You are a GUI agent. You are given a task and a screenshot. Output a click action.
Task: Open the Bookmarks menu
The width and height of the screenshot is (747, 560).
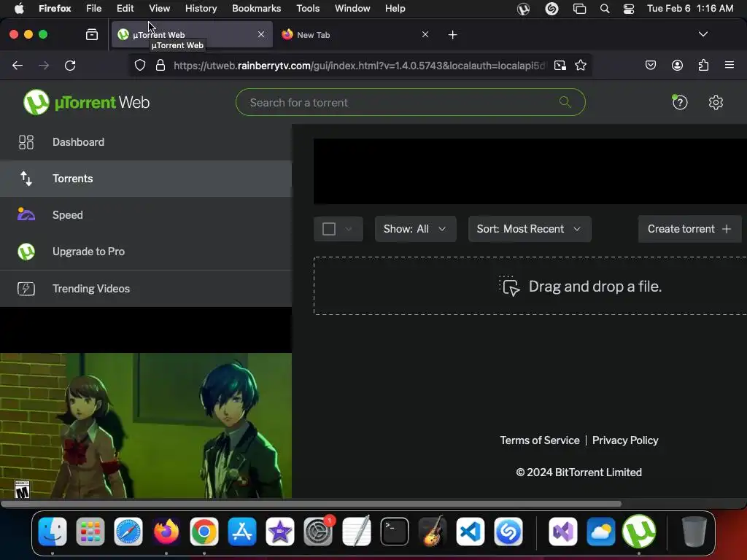256,9
